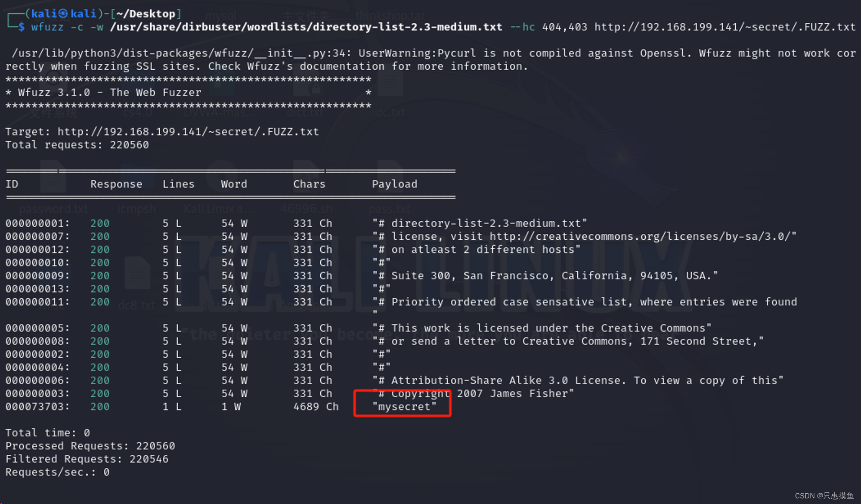Viewport: 861px width, 504px height.
Task: Click the 404,403 status codes argument
Action: [564, 27]
